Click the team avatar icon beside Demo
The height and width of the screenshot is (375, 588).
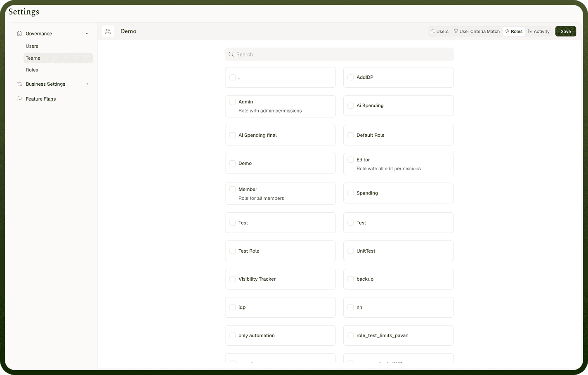tap(108, 31)
